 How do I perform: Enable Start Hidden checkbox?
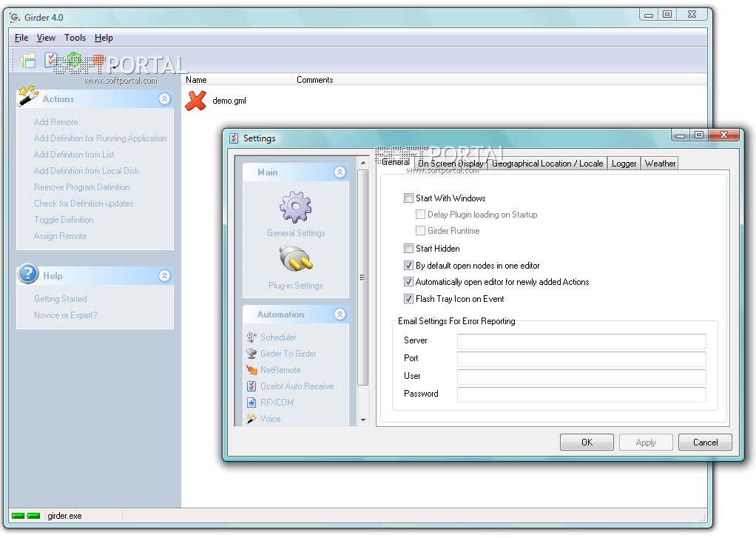click(x=409, y=249)
